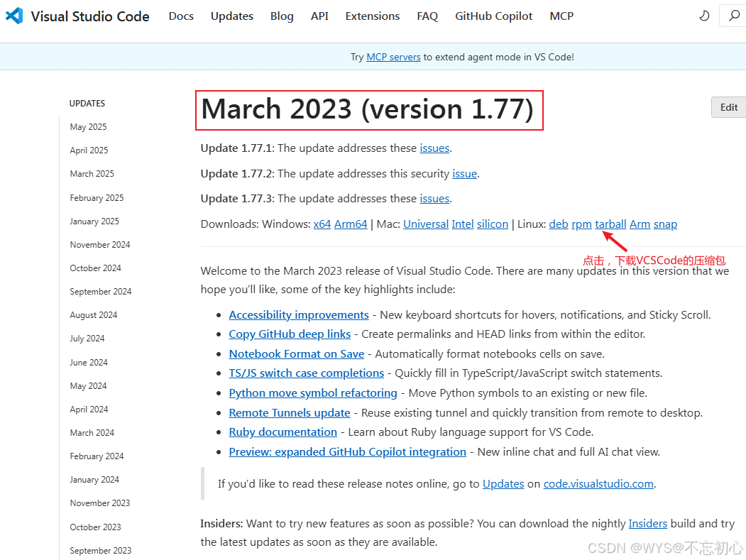This screenshot has height=560, width=746.
Task: Open the Extensions nav item
Action: click(373, 16)
